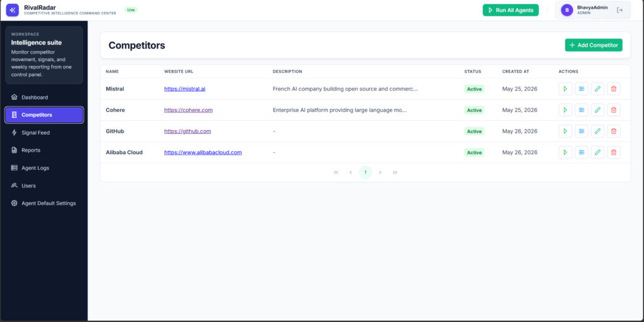Click the logout icon next to BhavyaAdmin
Screen dimensions: 644x322
[x=619, y=10]
